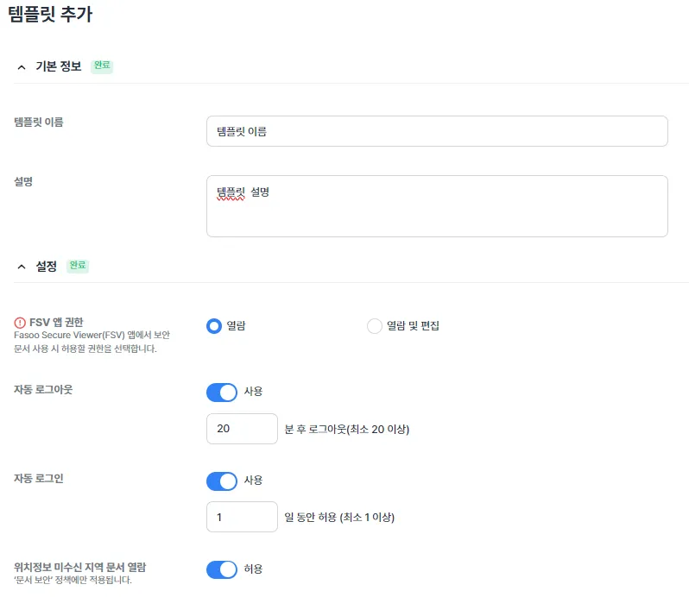Click the 완료 badge beside 설정
Screen dimensions: 689x616
(78, 266)
